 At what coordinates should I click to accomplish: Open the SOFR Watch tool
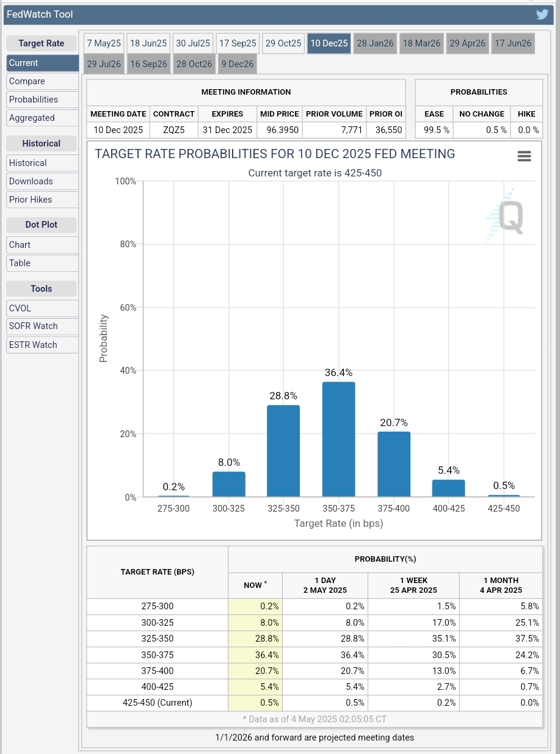(43, 326)
